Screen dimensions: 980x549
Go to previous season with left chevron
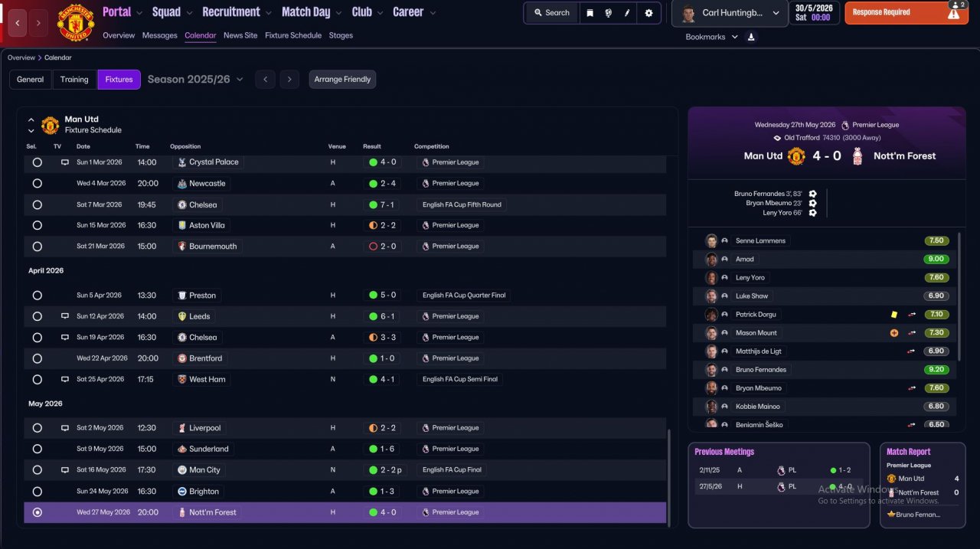click(265, 80)
